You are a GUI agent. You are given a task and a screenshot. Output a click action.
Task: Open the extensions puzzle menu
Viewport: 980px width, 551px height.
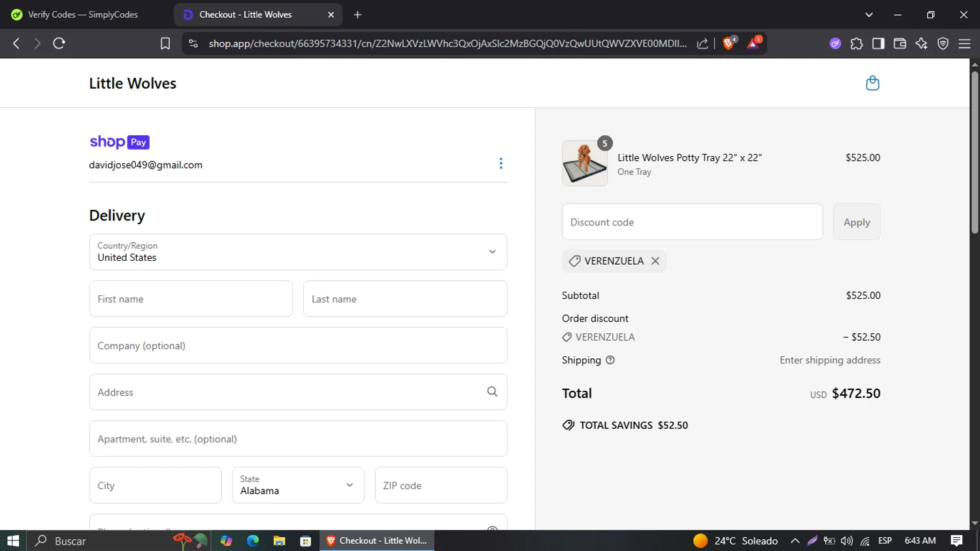(x=857, y=43)
